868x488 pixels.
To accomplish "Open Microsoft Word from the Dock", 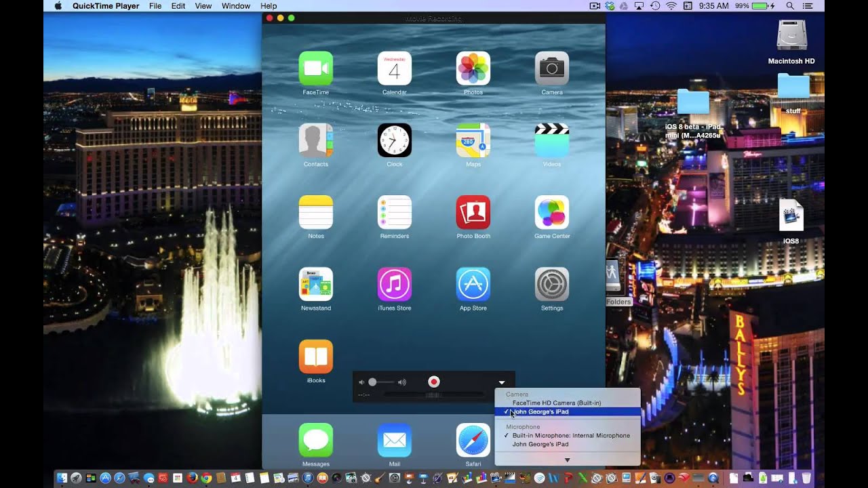I will (553, 478).
